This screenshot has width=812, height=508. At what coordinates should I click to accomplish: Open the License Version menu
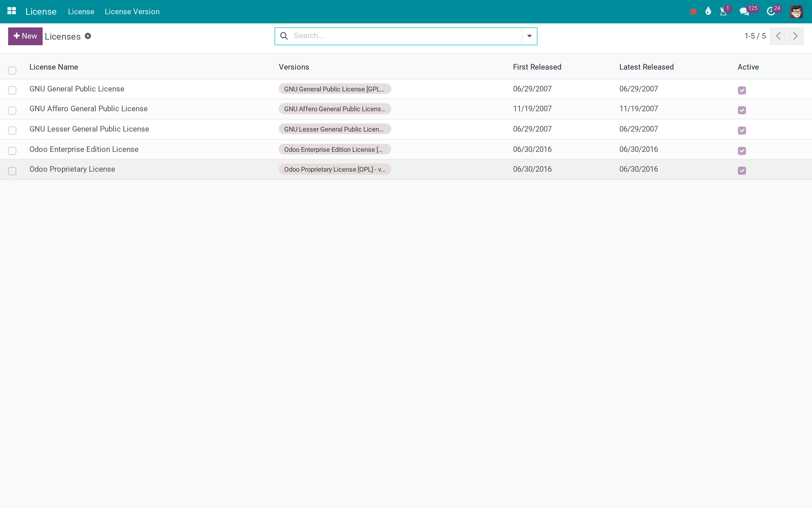[x=132, y=12]
